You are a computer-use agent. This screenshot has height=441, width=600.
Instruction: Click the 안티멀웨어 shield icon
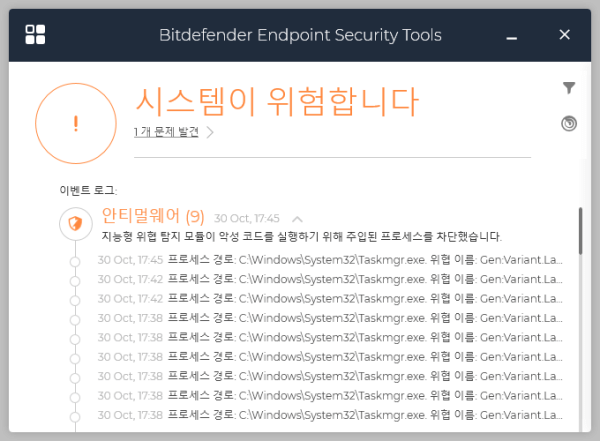click(x=75, y=223)
